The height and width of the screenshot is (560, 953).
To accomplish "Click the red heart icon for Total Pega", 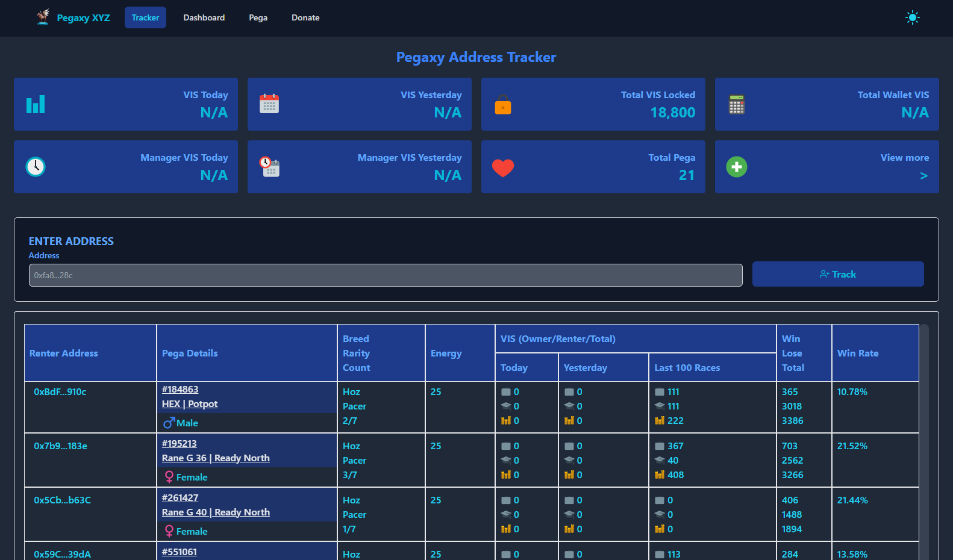I will pyautogui.click(x=503, y=168).
